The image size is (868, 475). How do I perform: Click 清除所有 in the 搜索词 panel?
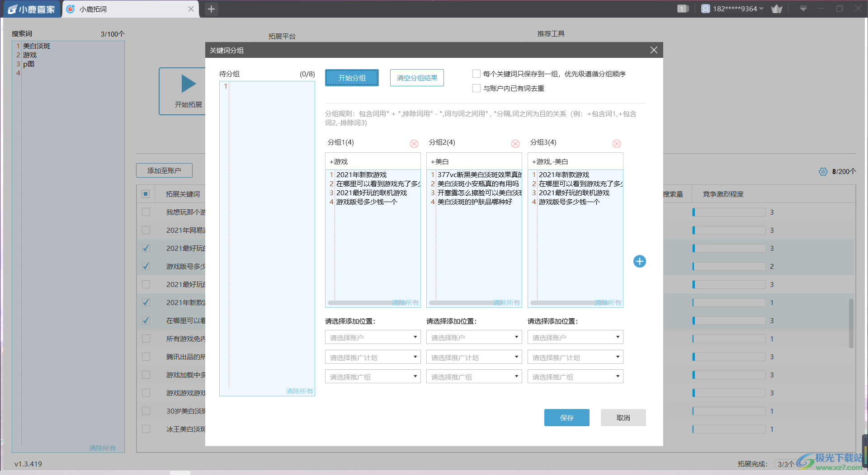[x=103, y=448]
